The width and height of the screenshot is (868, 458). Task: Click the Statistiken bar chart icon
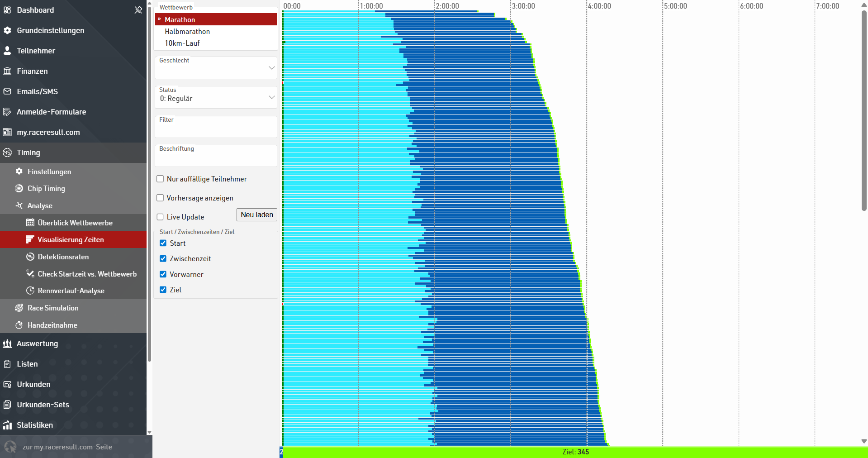(7, 425)
